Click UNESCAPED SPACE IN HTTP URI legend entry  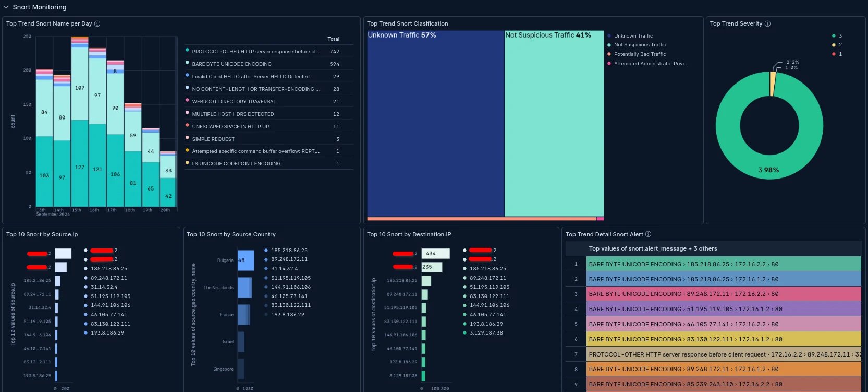pos(231,127)
